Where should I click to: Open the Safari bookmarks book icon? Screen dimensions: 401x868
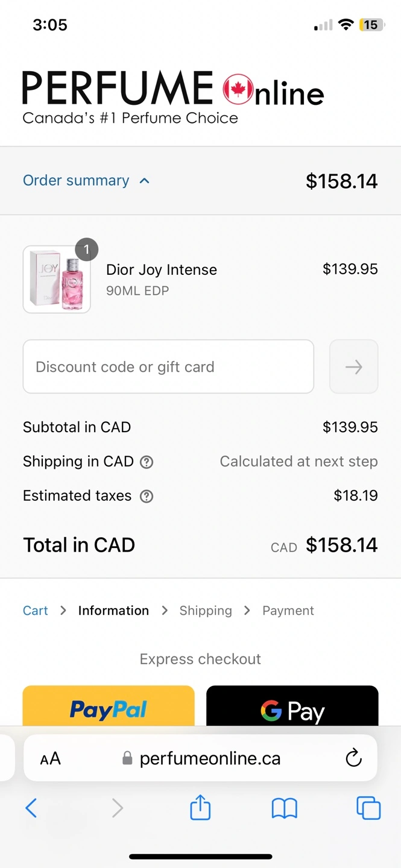(285, 808)
